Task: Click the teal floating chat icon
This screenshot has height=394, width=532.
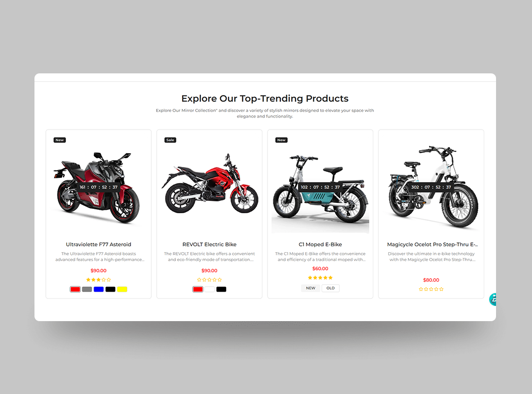Action: pyautogui.click(x=493, y=299)
